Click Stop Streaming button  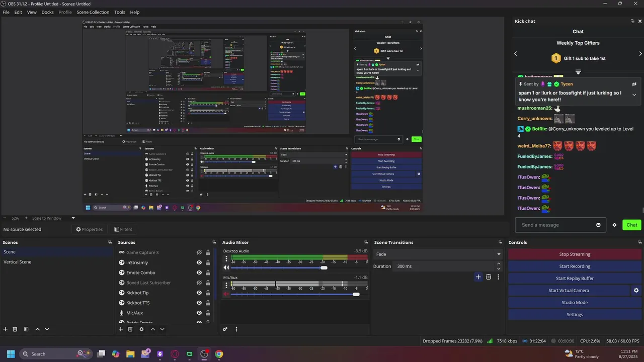tap(575, 254)
